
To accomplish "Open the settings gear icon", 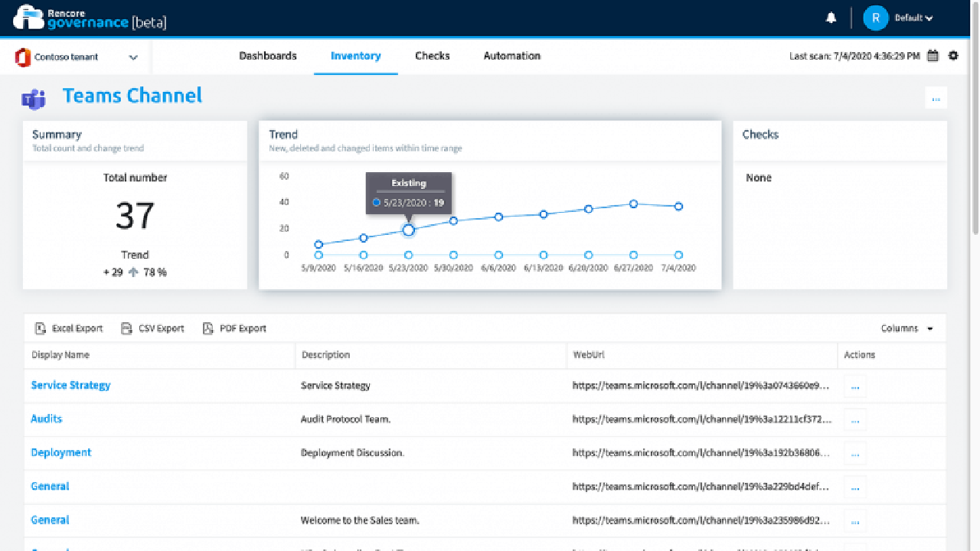I will 953,56.
